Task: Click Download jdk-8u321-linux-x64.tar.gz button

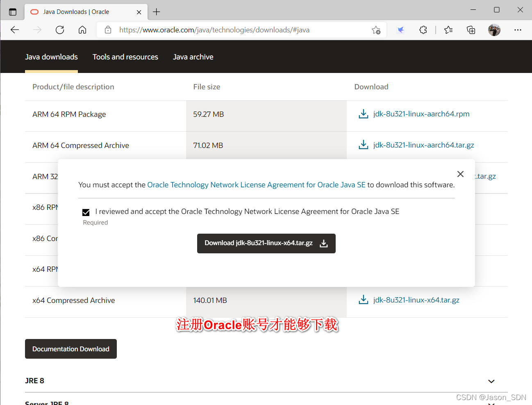Action: coord(266,243)
